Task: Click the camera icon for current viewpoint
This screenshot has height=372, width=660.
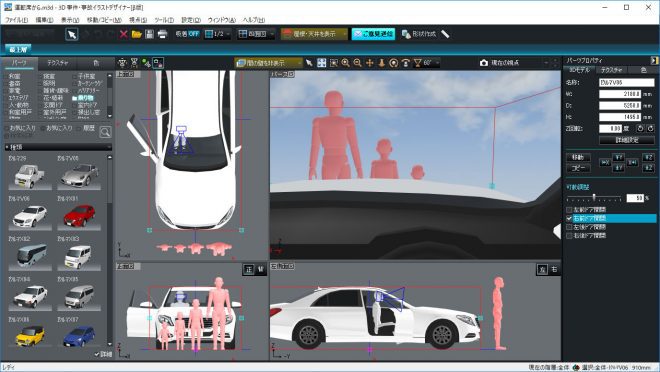Action: tap(484, 63)
